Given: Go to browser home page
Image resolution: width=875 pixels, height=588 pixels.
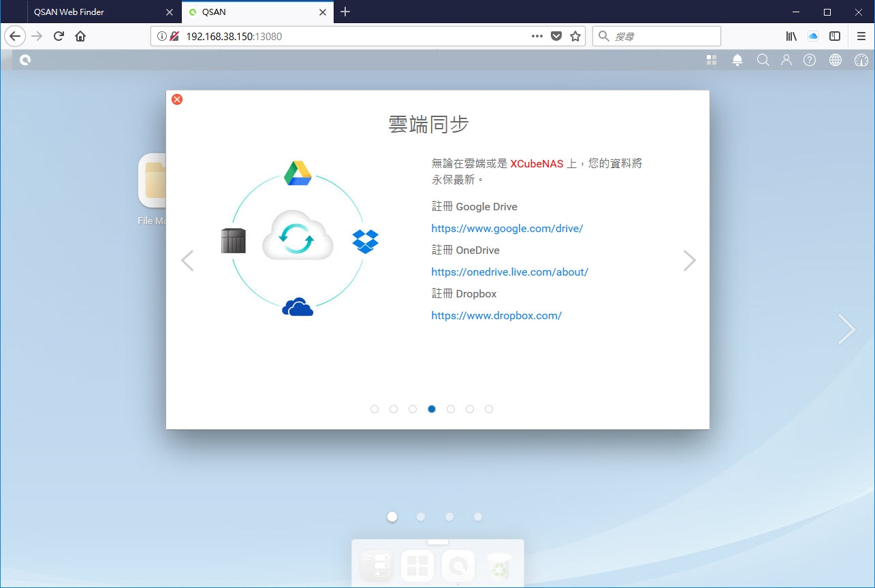Looking at the screenshot, I should pos(80,36).
